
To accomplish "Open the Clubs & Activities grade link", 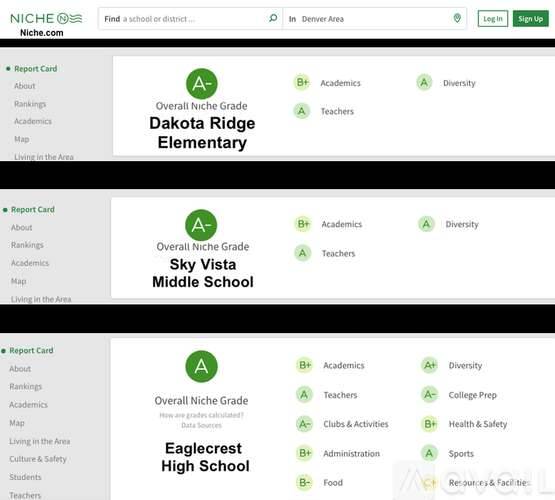I will [356, 424].
